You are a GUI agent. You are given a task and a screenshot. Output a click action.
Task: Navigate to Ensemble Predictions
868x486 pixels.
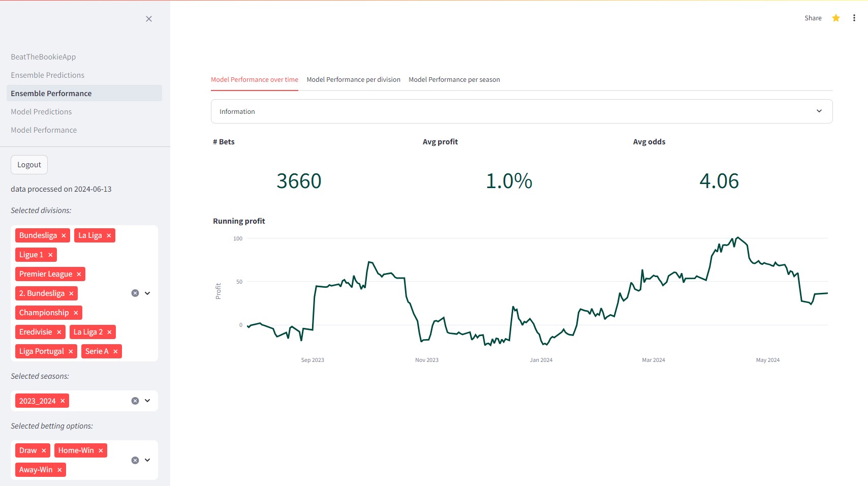point(47,75)
